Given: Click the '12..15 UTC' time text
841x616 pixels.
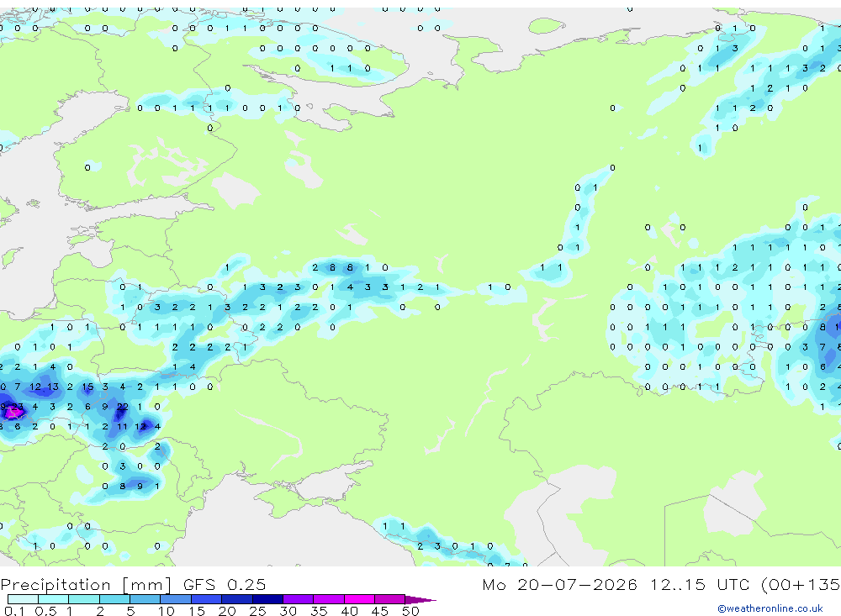Looking at the screenshot, I should (x=700, y=584).
